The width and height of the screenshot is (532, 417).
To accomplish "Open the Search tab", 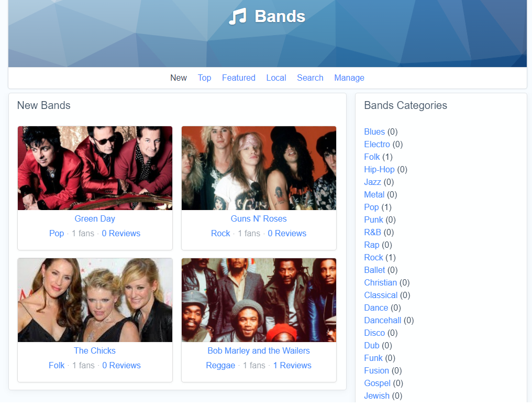I will (310, 78).
